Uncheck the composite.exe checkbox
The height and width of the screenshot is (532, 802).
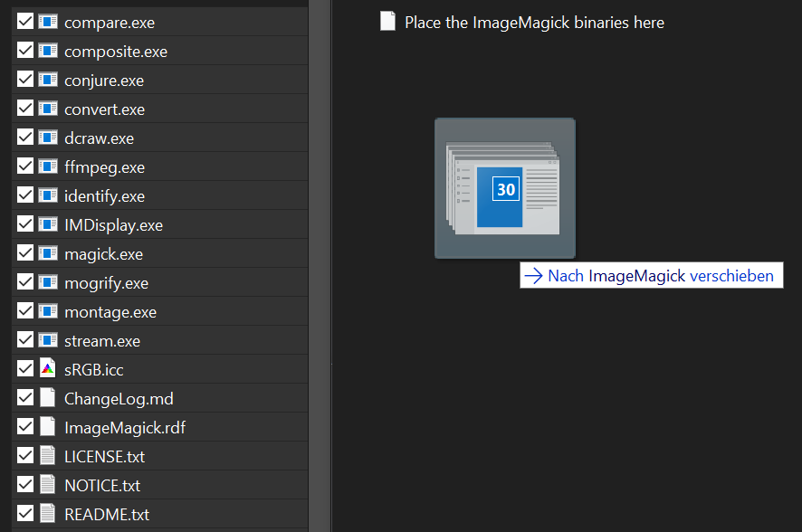[25, 51]
